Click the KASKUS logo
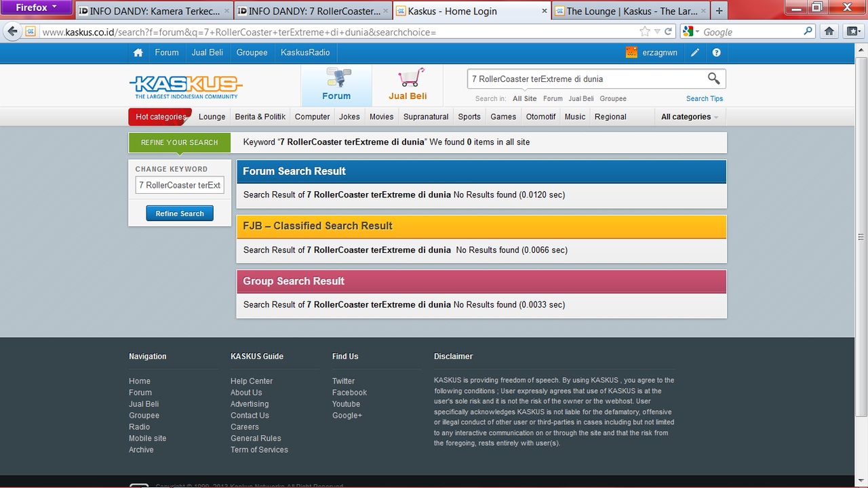Image resolution: width=868 pixels, height=488 pixels. 186,86
